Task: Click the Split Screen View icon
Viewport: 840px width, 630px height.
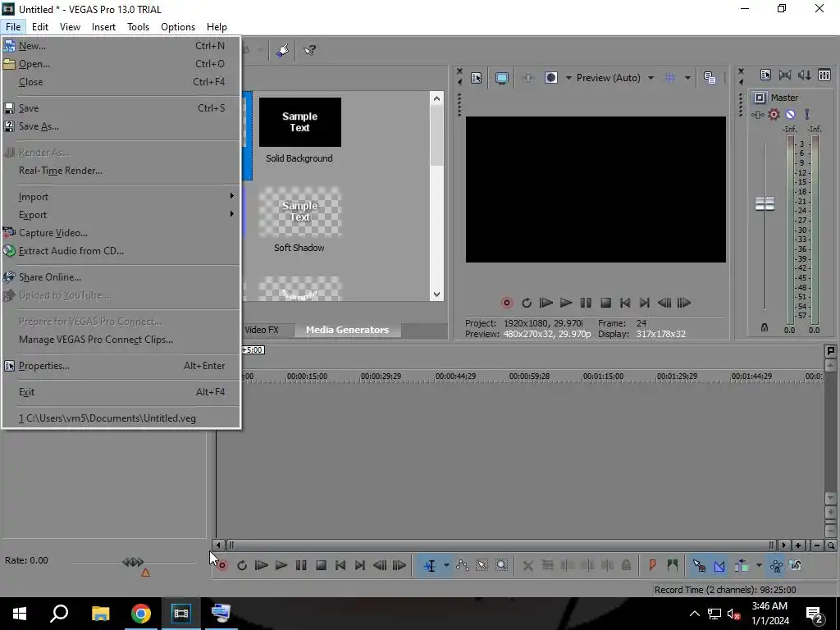Action: [551, 78]
